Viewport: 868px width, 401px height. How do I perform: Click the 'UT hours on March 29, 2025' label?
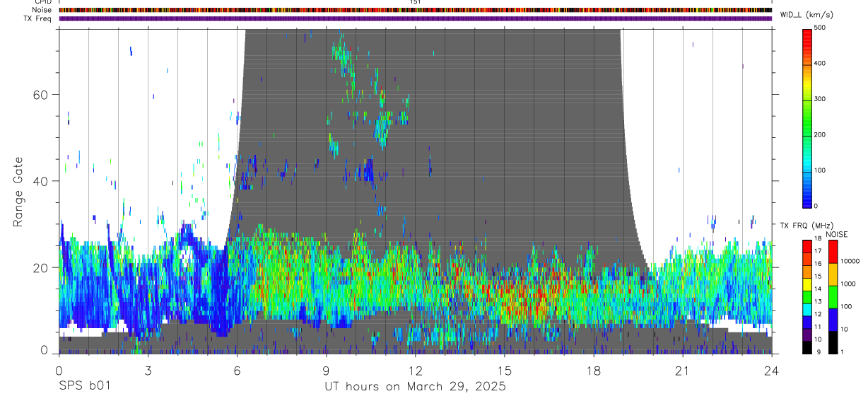click(415, 387)
